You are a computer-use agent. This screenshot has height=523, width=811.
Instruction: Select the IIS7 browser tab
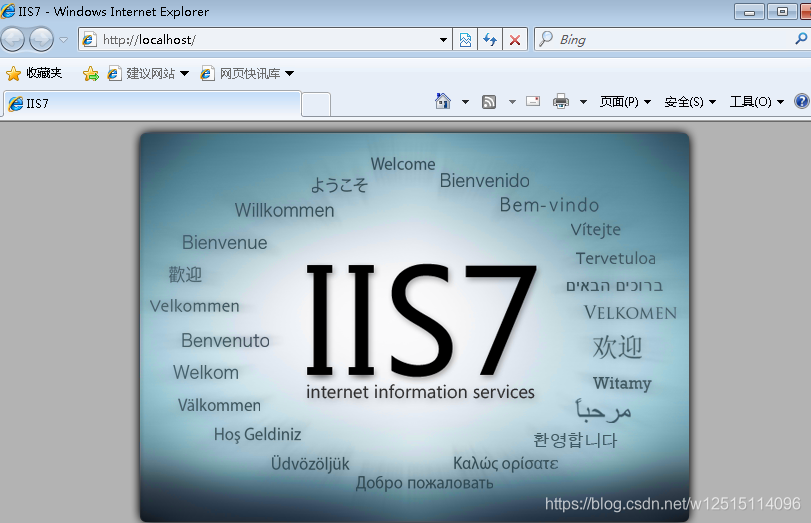click(153, 103)
